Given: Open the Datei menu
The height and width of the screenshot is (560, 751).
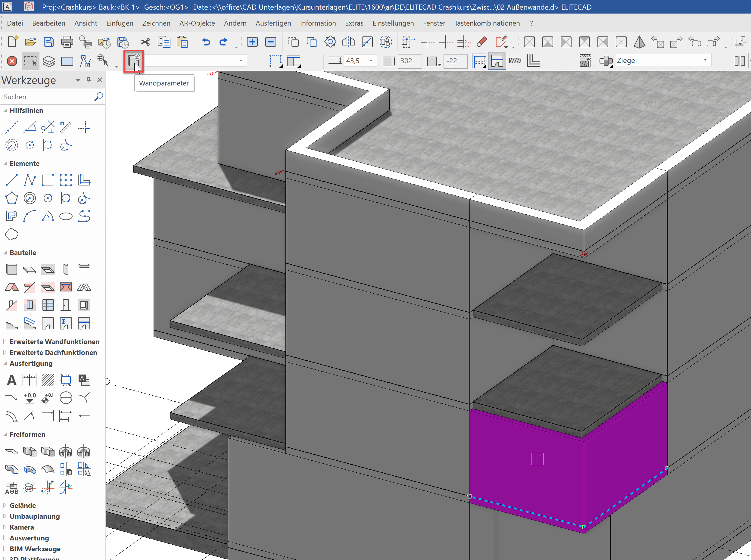Looking at the screenshot, I should (x=15, y=23).
